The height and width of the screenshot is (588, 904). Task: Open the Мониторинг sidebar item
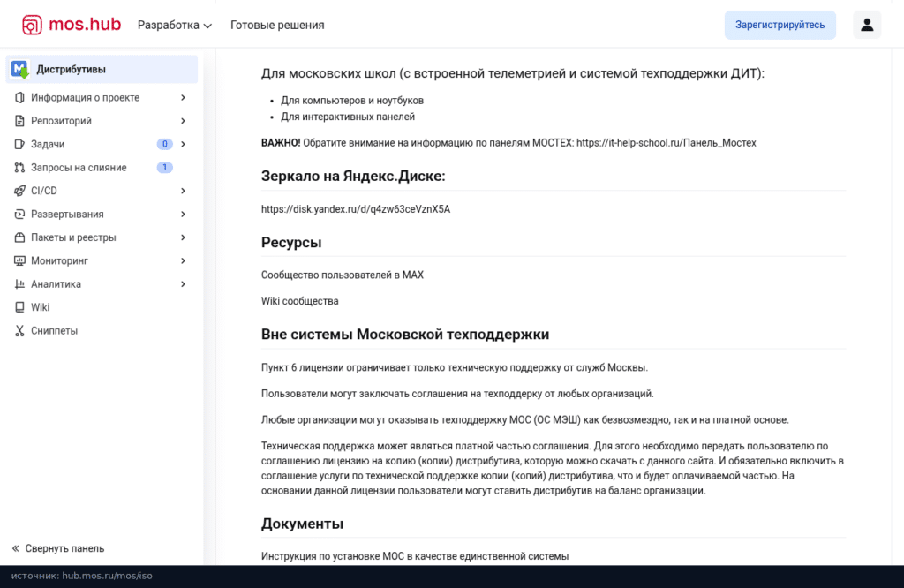tap(102, 260)
